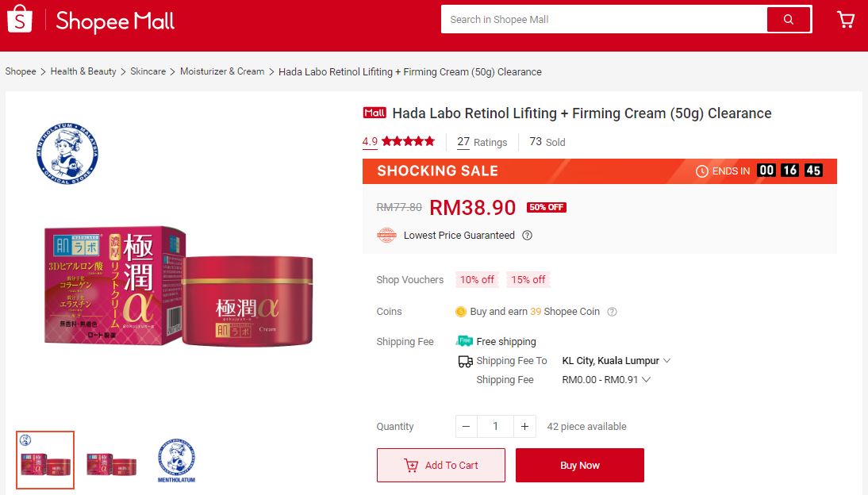
Task: Expand the RM0.00 - RM0.91 shipping fee details
Action: [x=605, y=380]
